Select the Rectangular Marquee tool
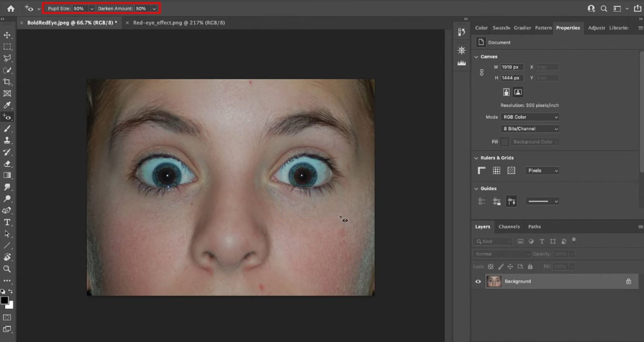This screenshot has width=644, height=342. 7,47
